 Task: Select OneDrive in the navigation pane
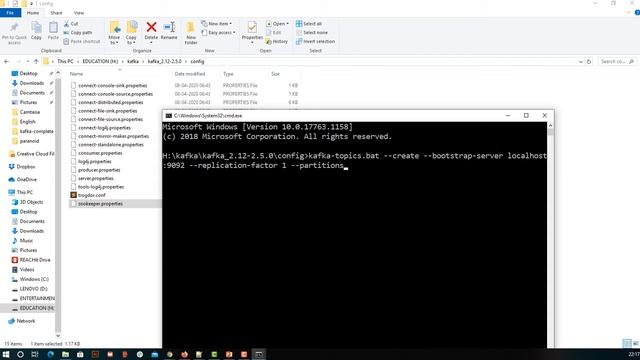click(x=23, y=180)
